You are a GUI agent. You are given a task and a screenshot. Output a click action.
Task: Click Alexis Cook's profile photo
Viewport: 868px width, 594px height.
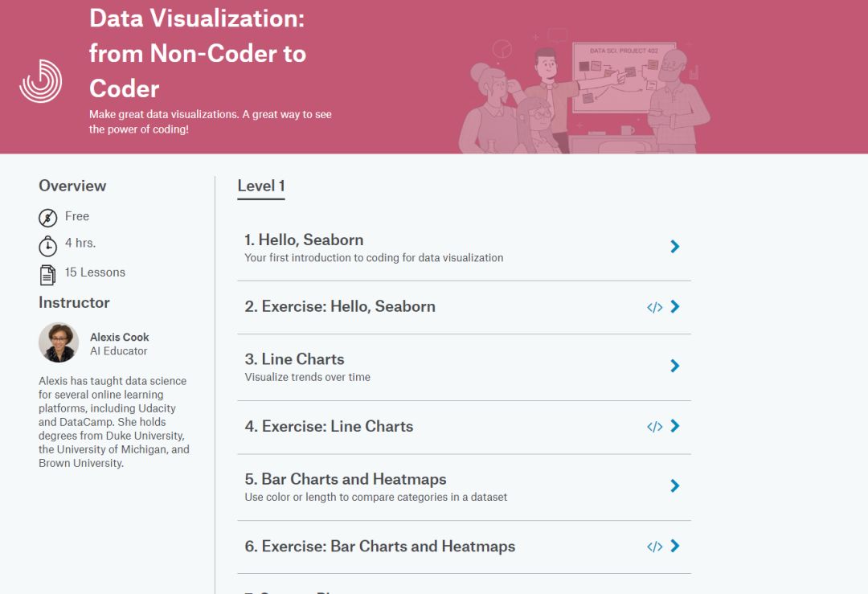pos(59,342)
